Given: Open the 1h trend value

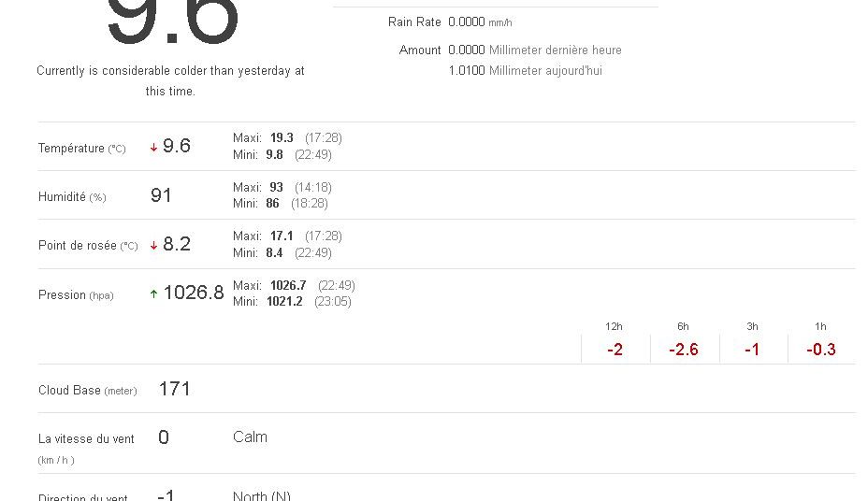Looking at the screenshot, I should pyautogui.click(x=821, y=350).
